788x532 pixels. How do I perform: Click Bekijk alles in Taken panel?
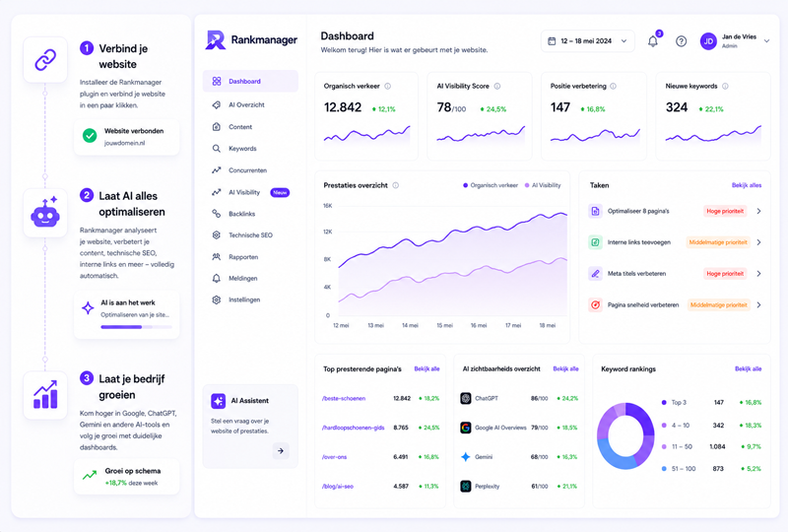pyautogui.click(x=747, y=185)
